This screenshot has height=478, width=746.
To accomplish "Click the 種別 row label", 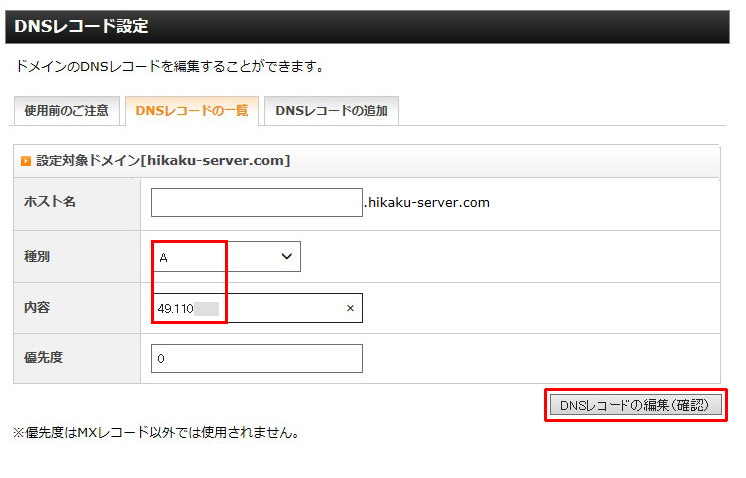I will point(37,257).
